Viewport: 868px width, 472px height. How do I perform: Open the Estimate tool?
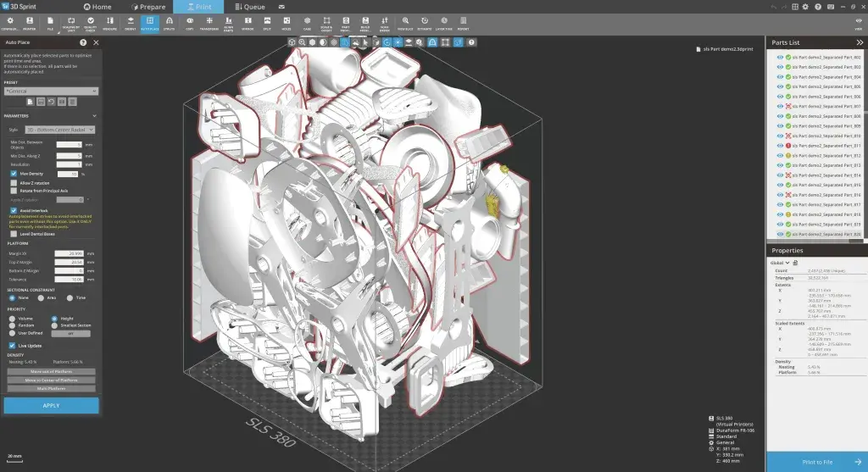tap(425, 23)
